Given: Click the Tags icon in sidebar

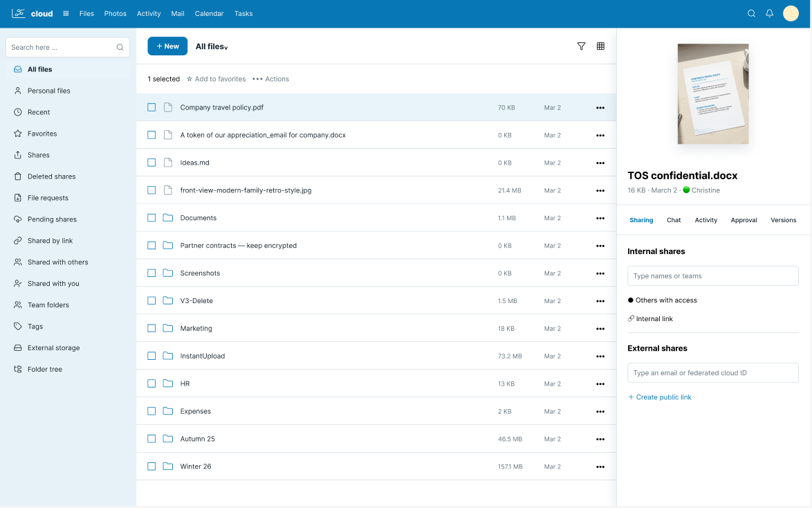Looking at the screenshot, I should click(x=17, y=327).
